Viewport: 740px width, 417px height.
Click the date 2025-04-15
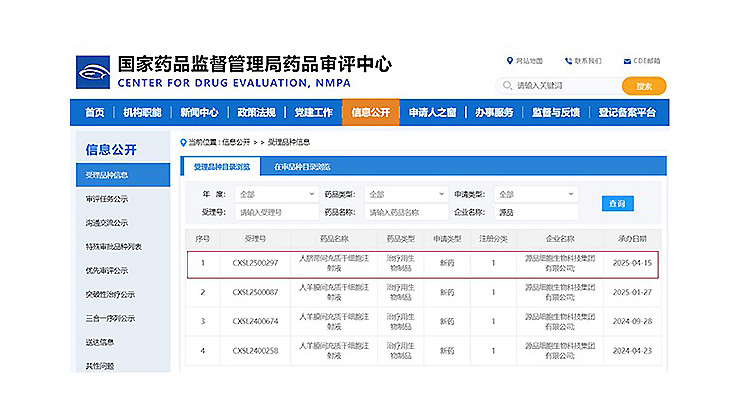tap(632, 263)
